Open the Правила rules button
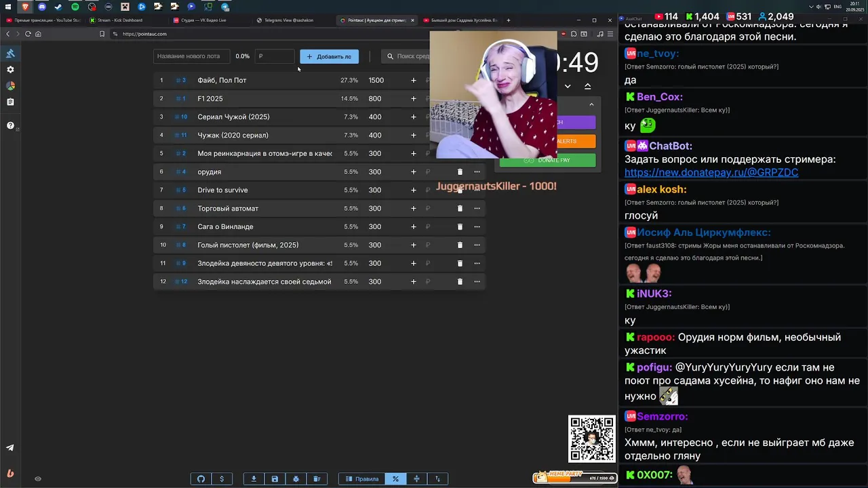 click(361, 479)
